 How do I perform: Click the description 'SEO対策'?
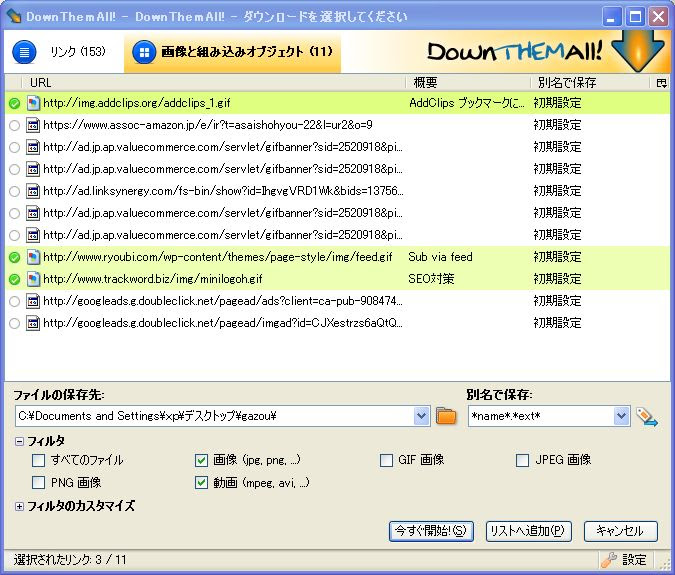[x=431, y=279]
